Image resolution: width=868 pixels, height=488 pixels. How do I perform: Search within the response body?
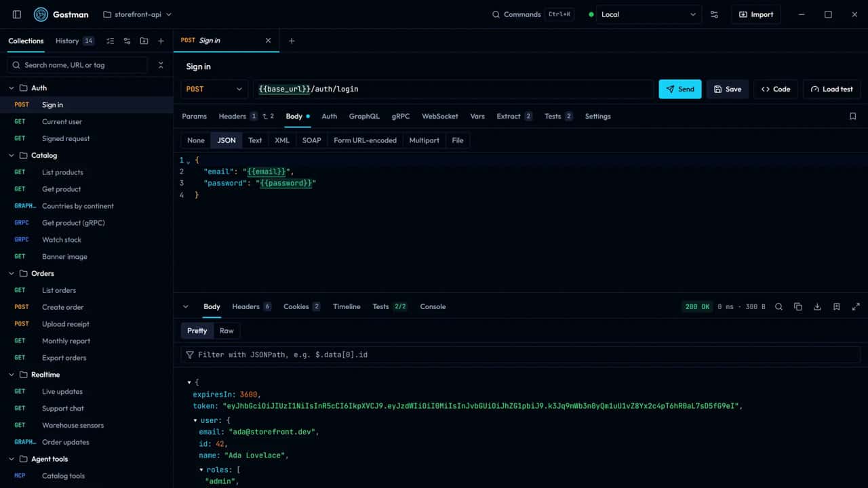(x=778, y=306)
